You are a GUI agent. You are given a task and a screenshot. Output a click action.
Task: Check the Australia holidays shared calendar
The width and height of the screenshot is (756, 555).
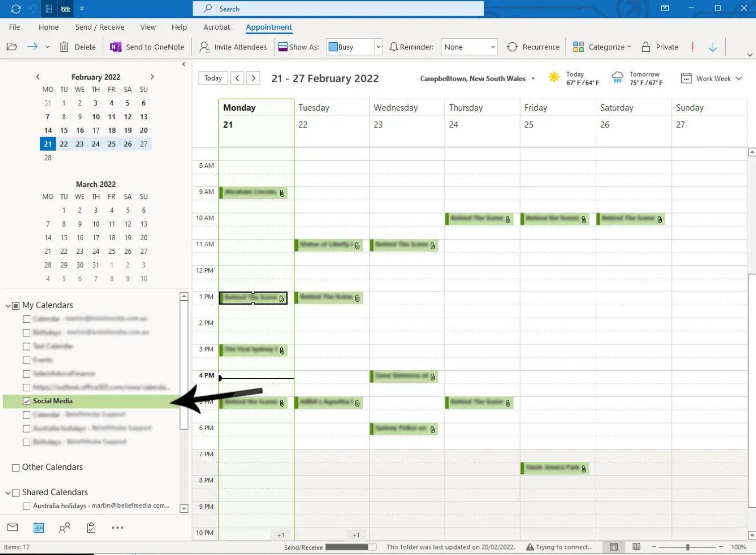click(26, 506)
